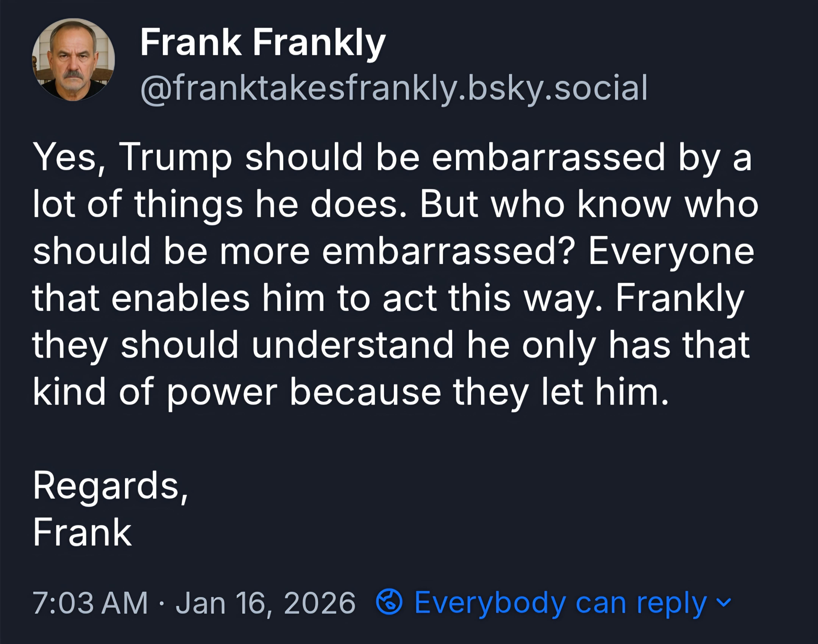Click the "Regards," line of the post
The image size is (818, 644).
[110, 486]
